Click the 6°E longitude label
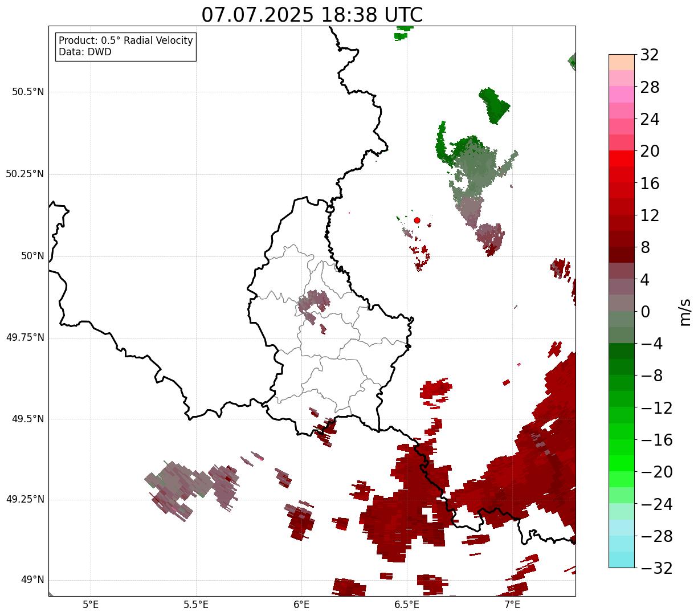Image resolution: width=698 pixels, height=616 pixels. [301, 605]
